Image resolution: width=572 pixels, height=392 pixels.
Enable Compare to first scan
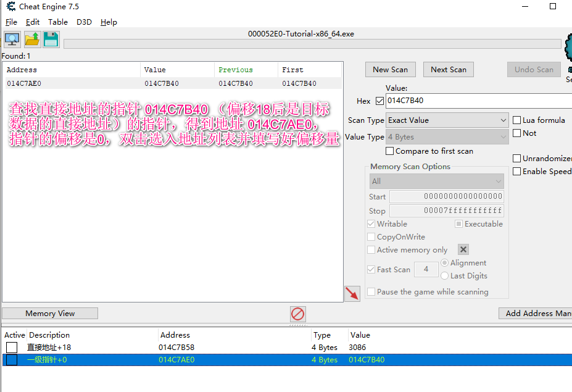click(x=389, y=151)
